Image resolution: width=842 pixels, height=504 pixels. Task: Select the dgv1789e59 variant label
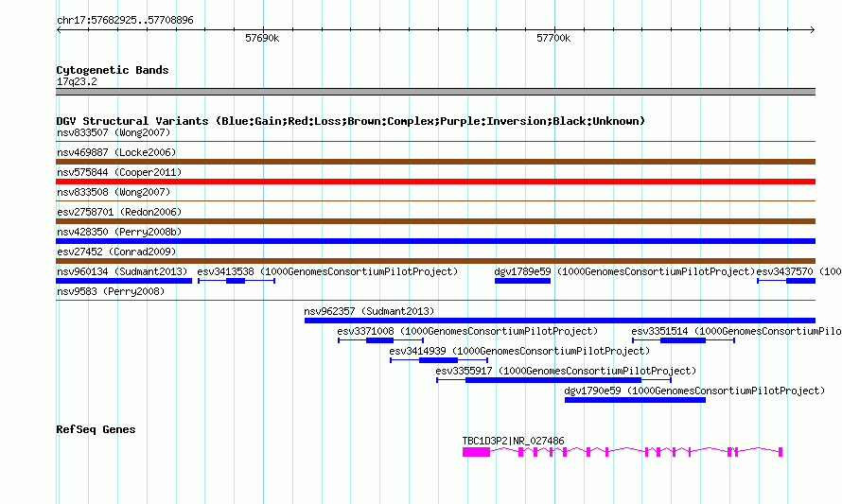click(x=624, y=271)
